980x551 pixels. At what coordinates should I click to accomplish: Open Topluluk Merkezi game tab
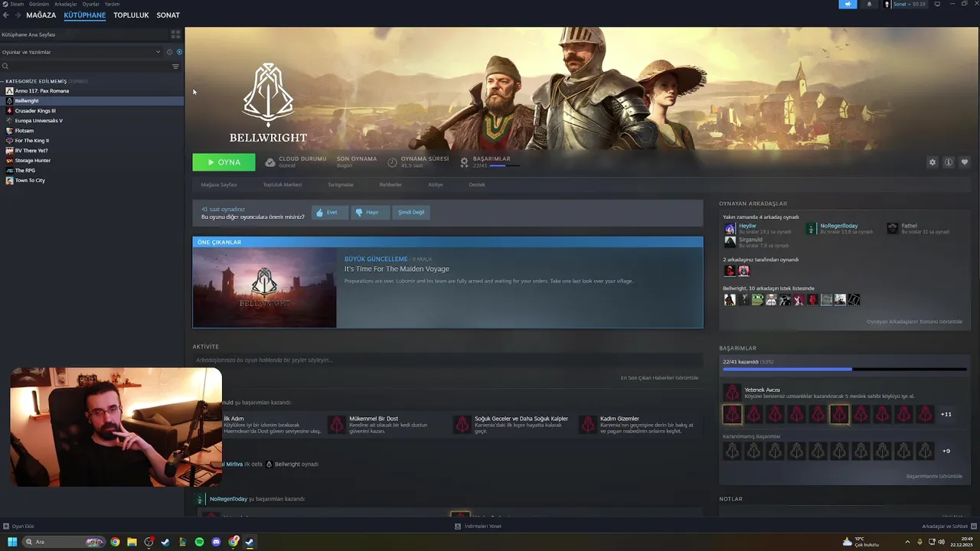pos(283,184)
